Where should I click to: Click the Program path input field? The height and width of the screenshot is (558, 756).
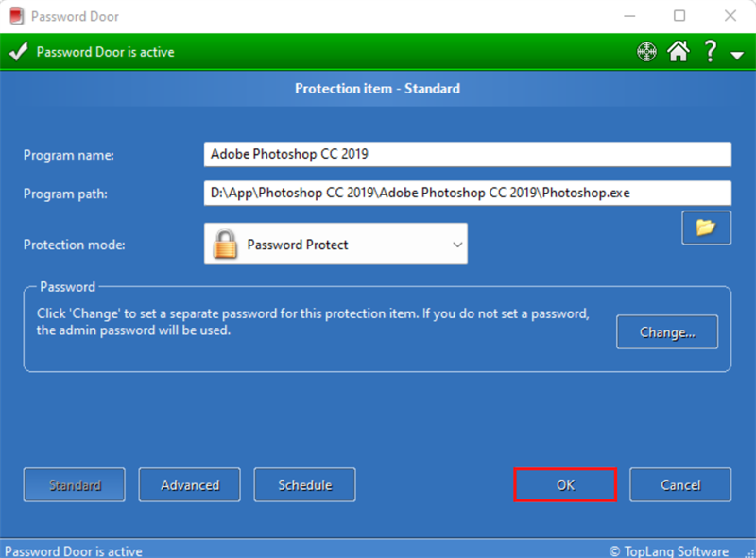tap(467, 193)
